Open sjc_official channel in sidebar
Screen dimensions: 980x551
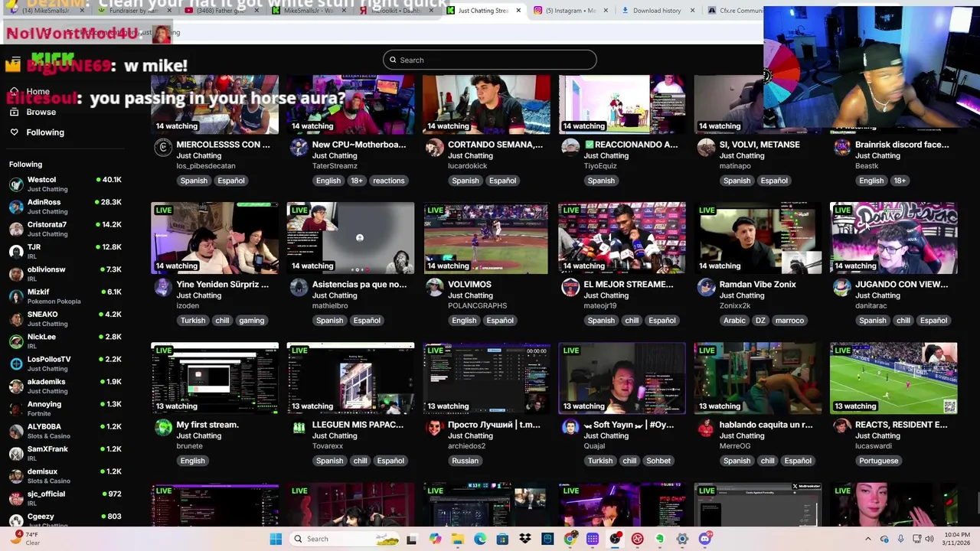[65, 498]
